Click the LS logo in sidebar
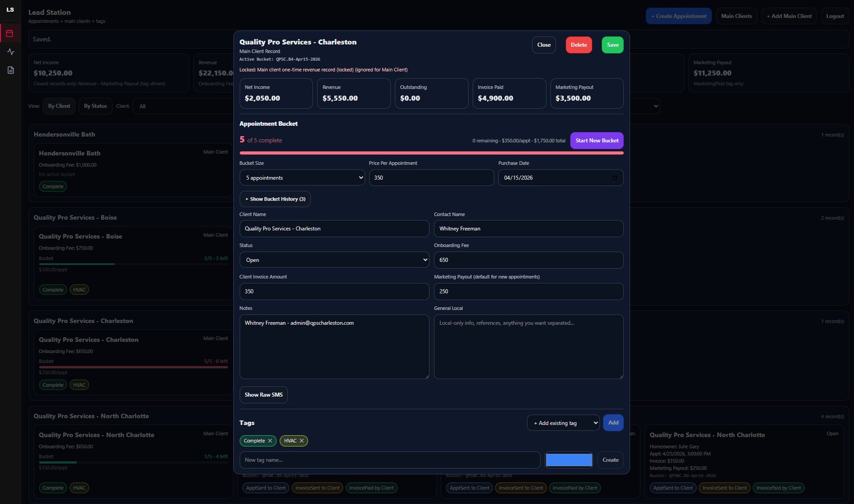The width and height of the screenshot is (854, 504). (x=10, y=10)
